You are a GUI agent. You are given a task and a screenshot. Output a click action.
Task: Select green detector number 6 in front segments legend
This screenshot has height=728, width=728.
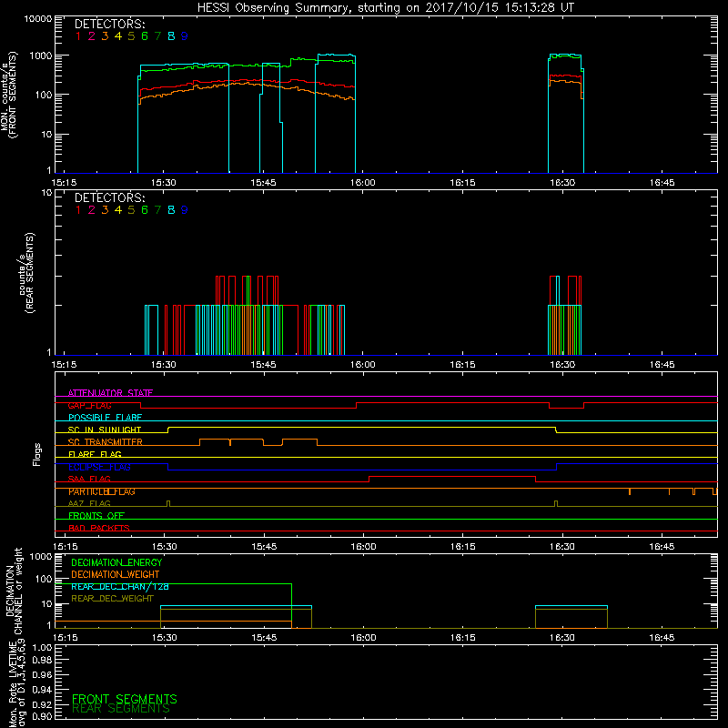pyautogui.click(x=145, y=36)
